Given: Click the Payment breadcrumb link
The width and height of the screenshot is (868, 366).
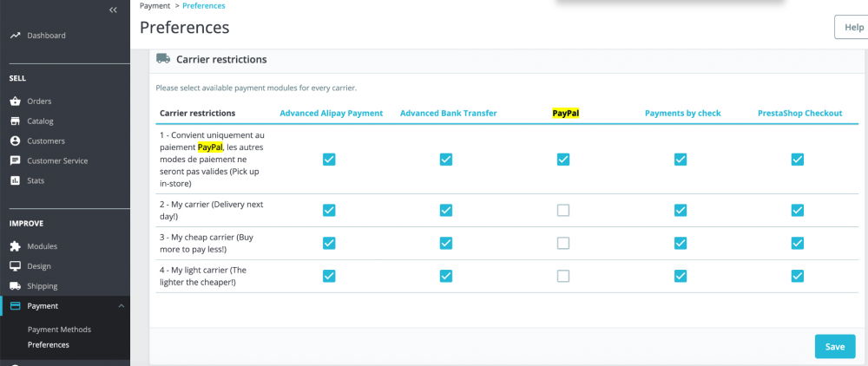Looking at the screenshot, I should pyautogui.click(x=155, y=6).
